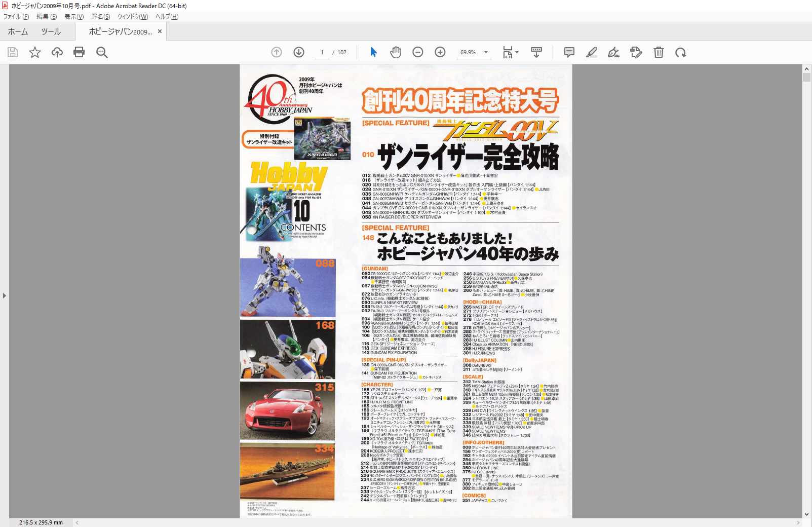Rotate the page view icon
The width and height of the screenshot is (812, 527).
coord(681,52)
